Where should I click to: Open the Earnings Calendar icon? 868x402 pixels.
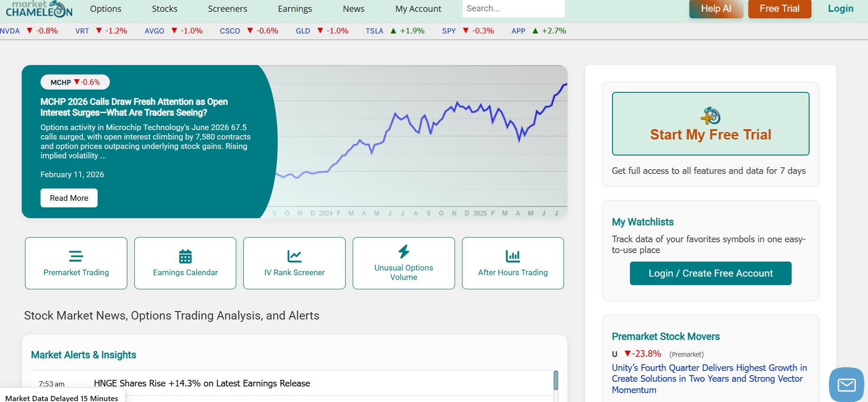185,256
